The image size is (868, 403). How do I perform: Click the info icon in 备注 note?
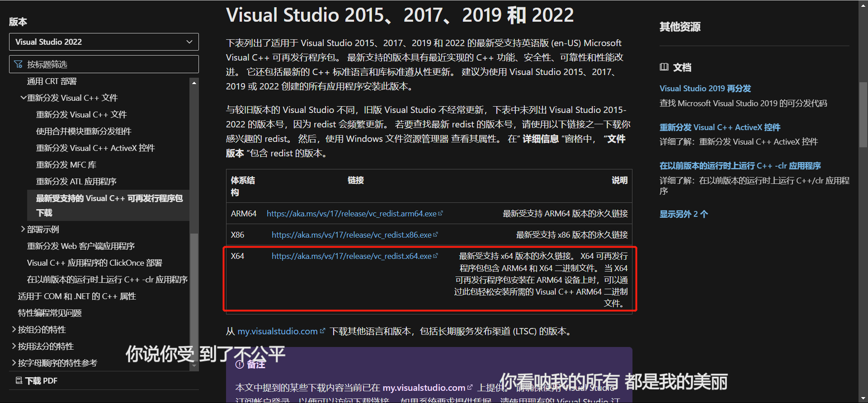point(240,365)
